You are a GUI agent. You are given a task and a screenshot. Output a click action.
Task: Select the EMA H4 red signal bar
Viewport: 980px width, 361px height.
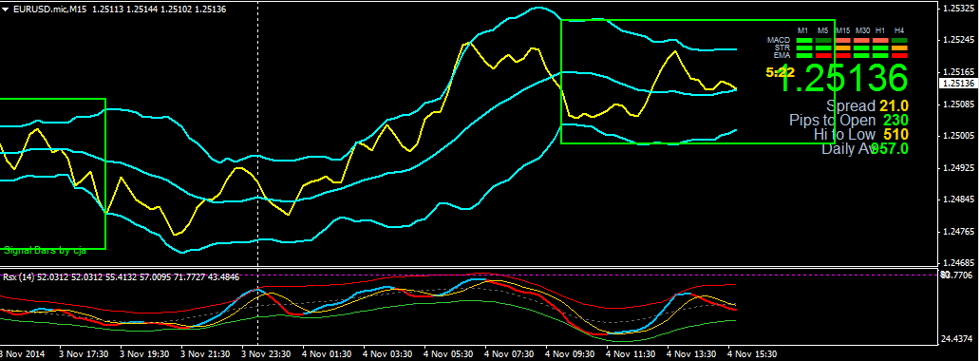(899, 56)
